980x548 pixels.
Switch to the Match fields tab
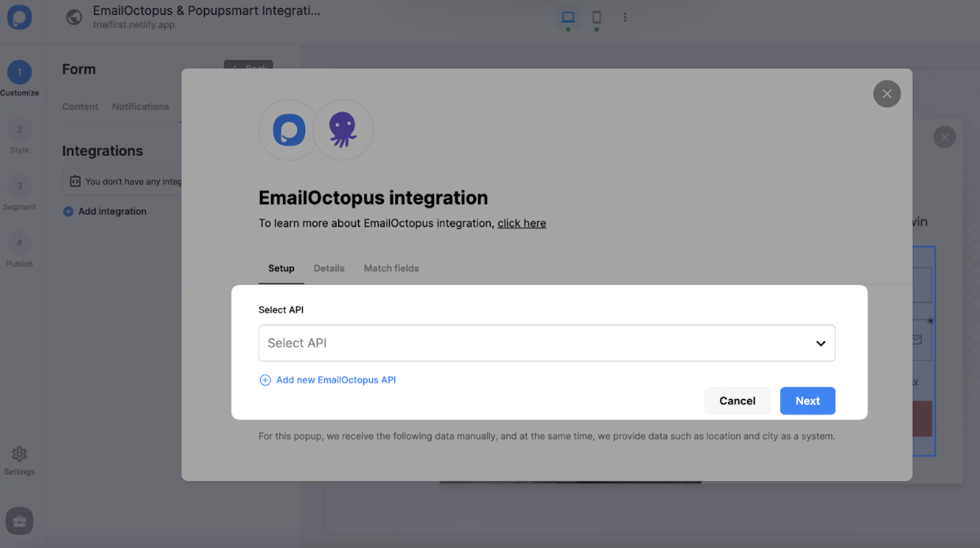click(391, 268)
